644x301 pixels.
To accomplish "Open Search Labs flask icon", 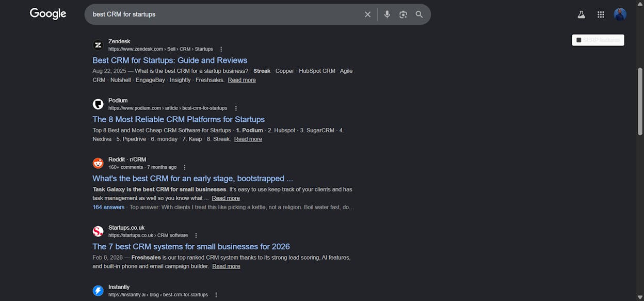I will (581, 14).
